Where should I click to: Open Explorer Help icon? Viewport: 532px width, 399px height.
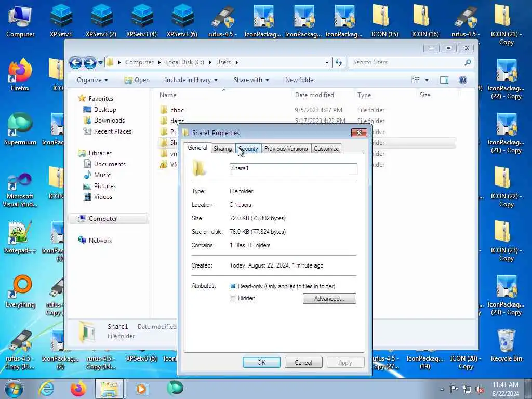pyautogui.click(x=463, y=80)
